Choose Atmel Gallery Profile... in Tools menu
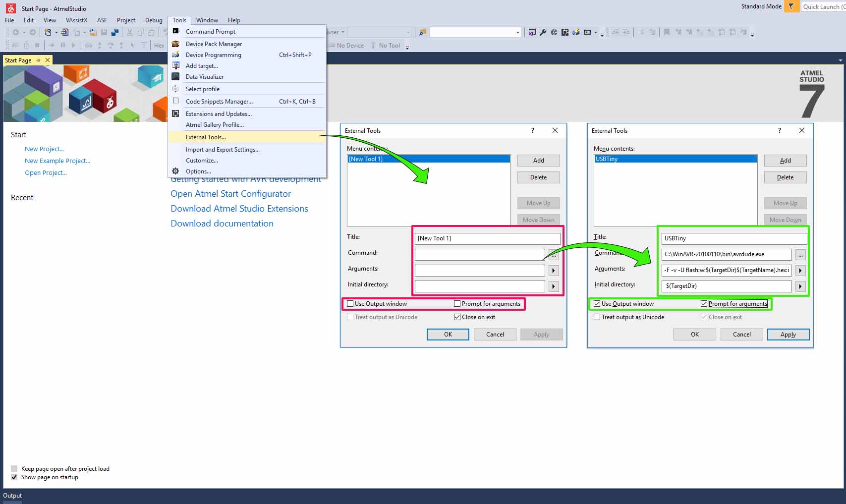This screenshot has width=846, height=504. click(247, 125)
